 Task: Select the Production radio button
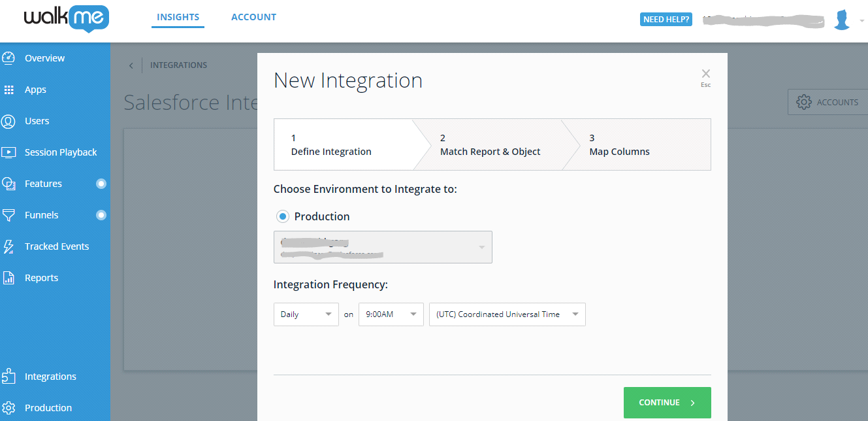pos(283,216)
